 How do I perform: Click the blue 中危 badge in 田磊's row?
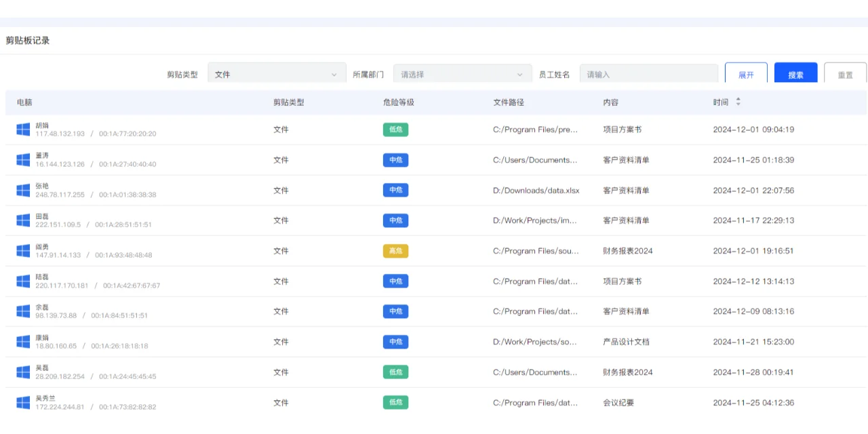tap(395, 220)
